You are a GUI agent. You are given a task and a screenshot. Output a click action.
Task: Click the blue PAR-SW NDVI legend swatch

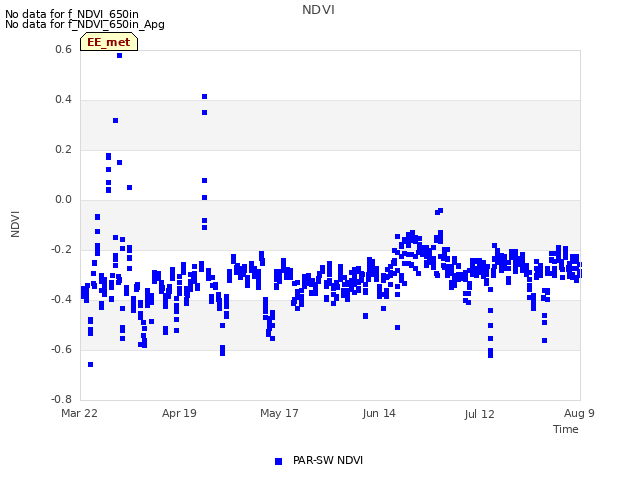pyautogui.click(x=278, y=461)
